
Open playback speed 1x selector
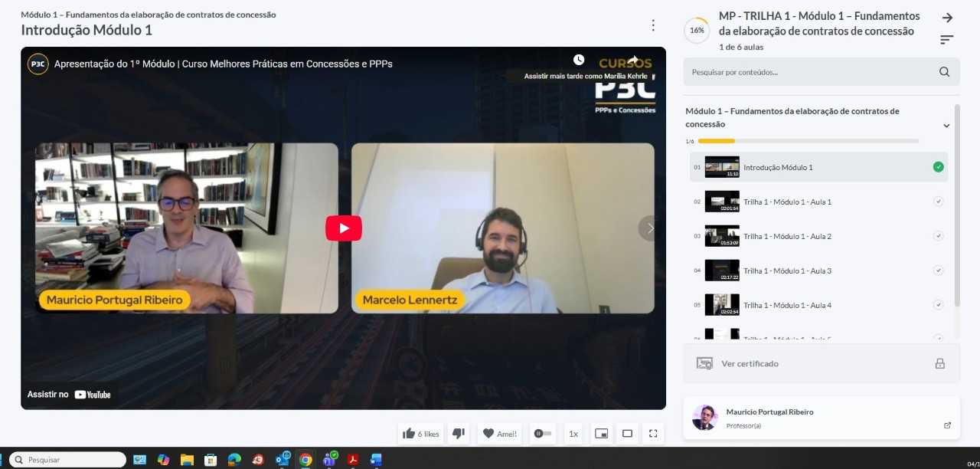573,434
